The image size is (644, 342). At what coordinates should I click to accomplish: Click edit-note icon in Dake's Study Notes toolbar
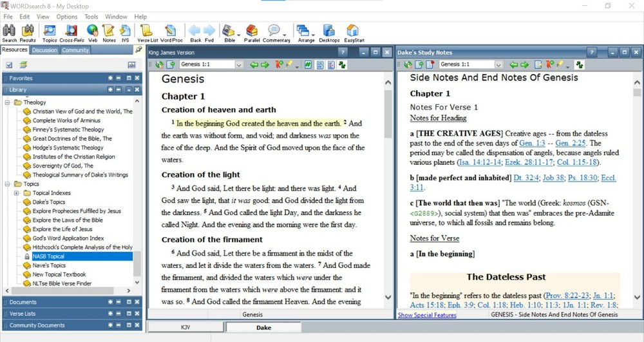pyautogui.click(x=538, y=64)
